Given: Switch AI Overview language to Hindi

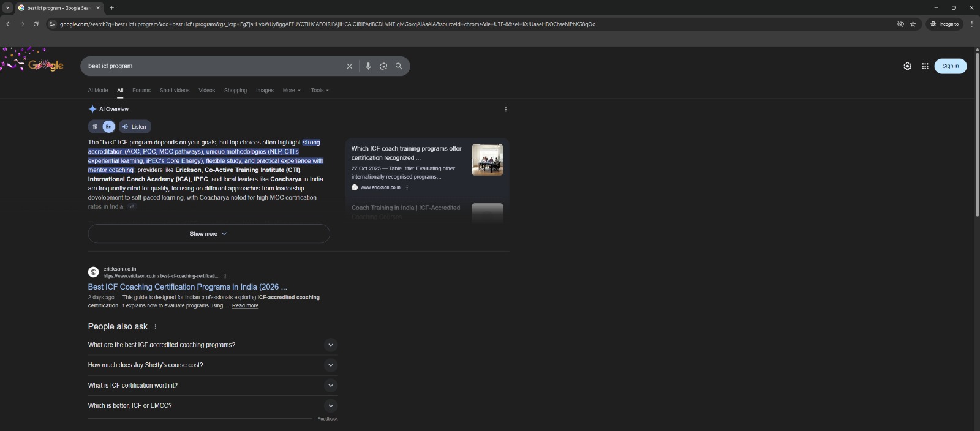Looking at the screenshot, I should point(95,127).
